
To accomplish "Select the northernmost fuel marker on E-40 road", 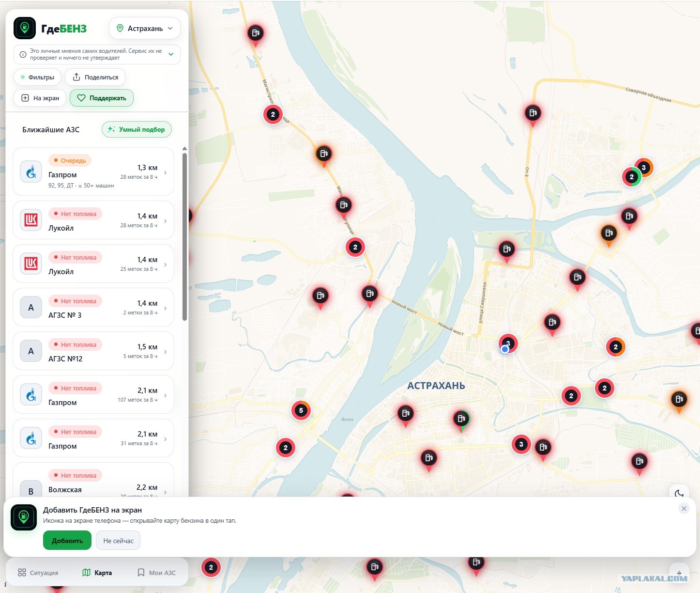I will pyautogui.click(x=533, y=114).
